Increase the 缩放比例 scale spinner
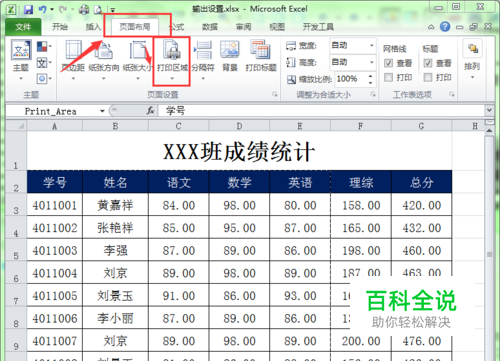 [370, 76]
